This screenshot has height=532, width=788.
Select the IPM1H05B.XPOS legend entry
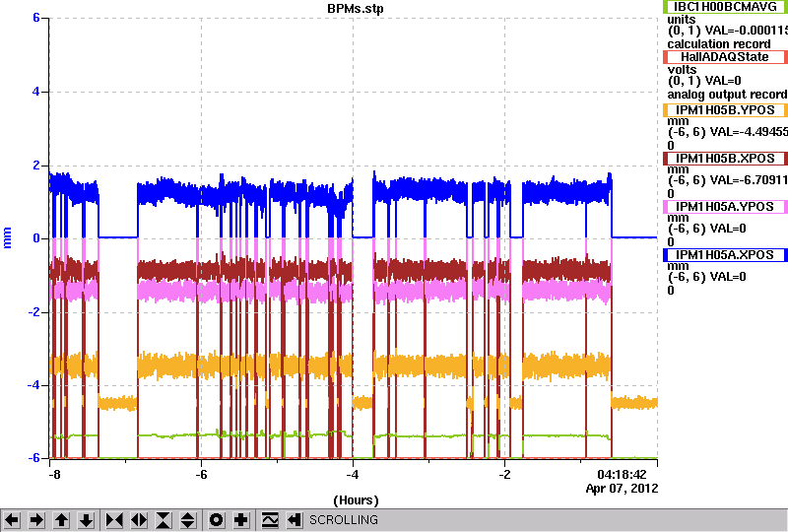tap(725, 159)
